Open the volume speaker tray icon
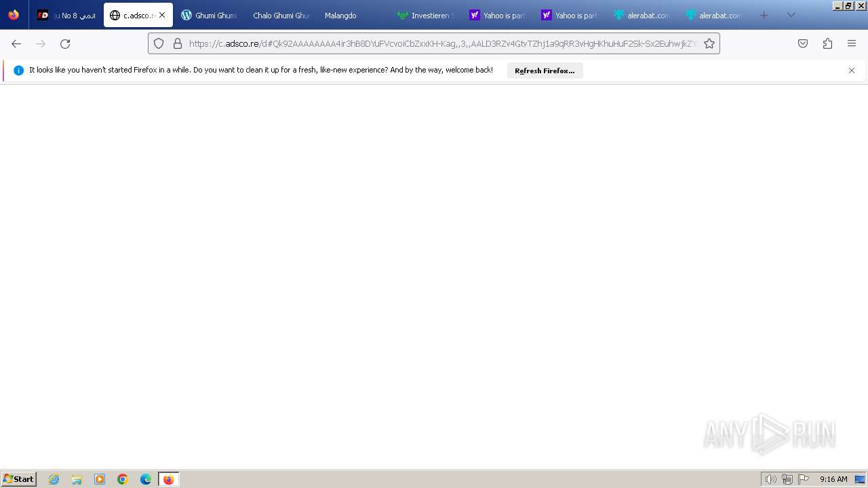 pyautogui.click(x=770, y=479)
